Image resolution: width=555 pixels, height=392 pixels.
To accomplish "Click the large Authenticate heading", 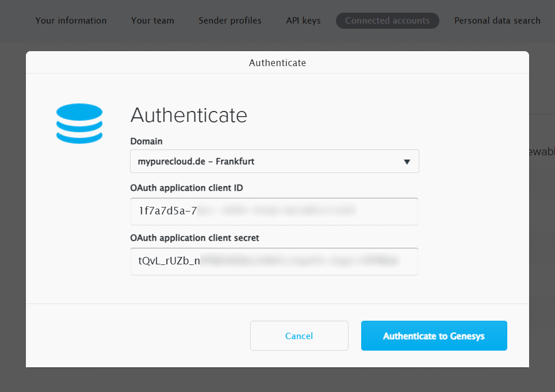I will [x=189, y=115].
